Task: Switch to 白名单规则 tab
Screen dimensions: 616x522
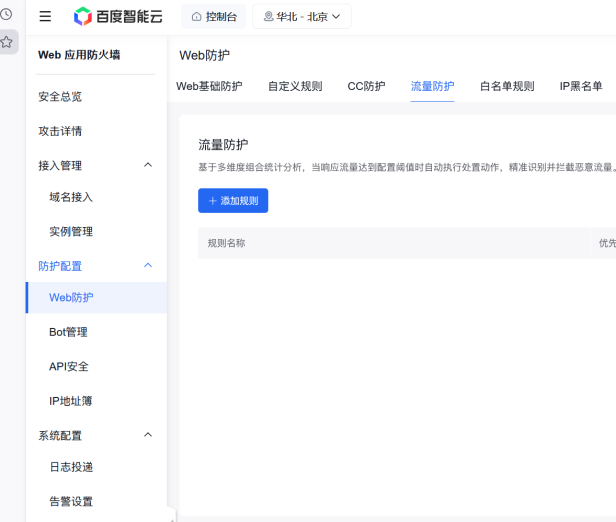Action: (x=507, y=86)
